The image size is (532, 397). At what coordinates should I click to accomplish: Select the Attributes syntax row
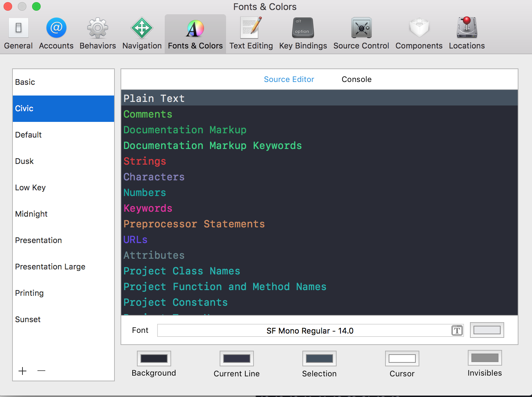click(x=319, y=255)
